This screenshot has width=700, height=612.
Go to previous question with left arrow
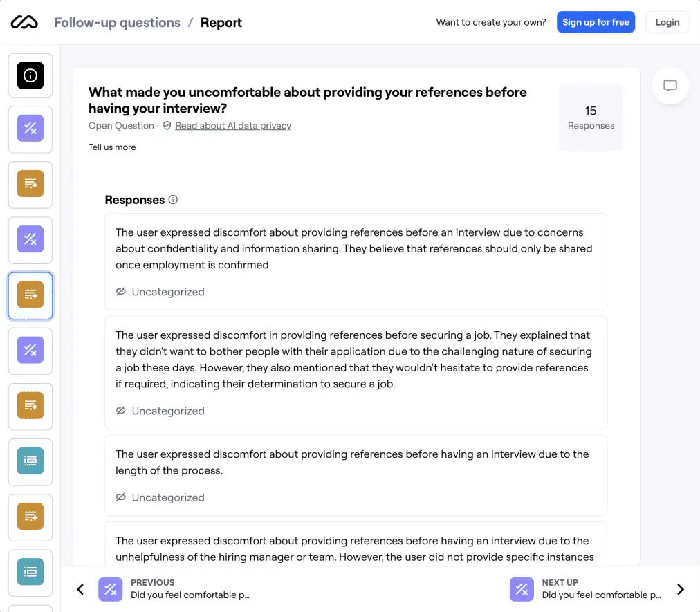click(x=80, y=589)
